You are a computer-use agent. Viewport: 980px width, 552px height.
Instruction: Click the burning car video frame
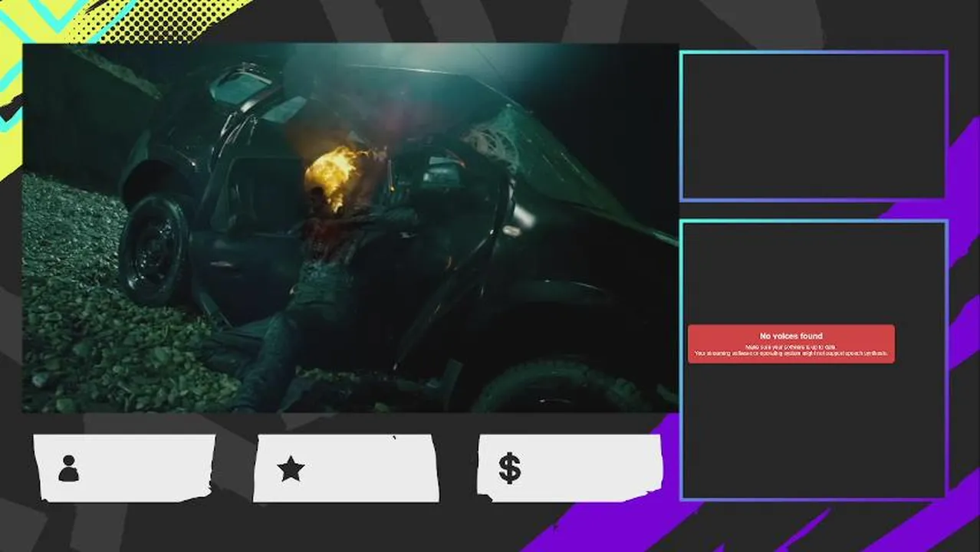point(350,228)
